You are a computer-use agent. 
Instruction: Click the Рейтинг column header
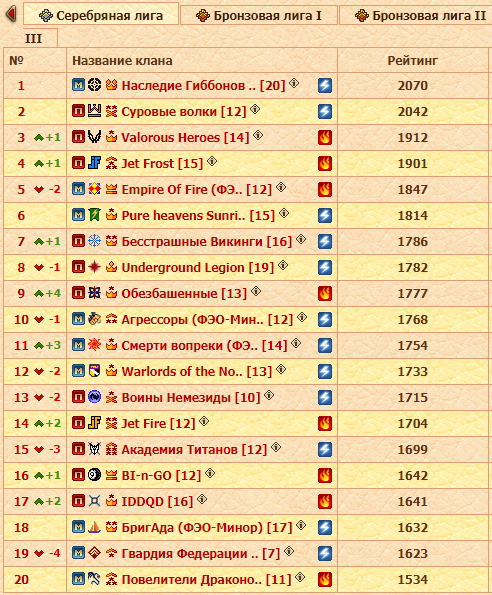(412, 60)
